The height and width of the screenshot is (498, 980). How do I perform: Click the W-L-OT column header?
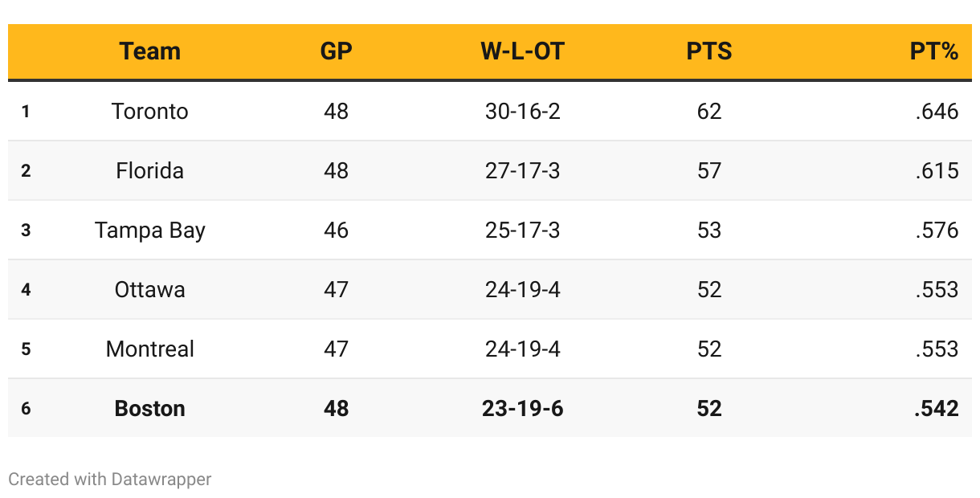click(522, 51)
